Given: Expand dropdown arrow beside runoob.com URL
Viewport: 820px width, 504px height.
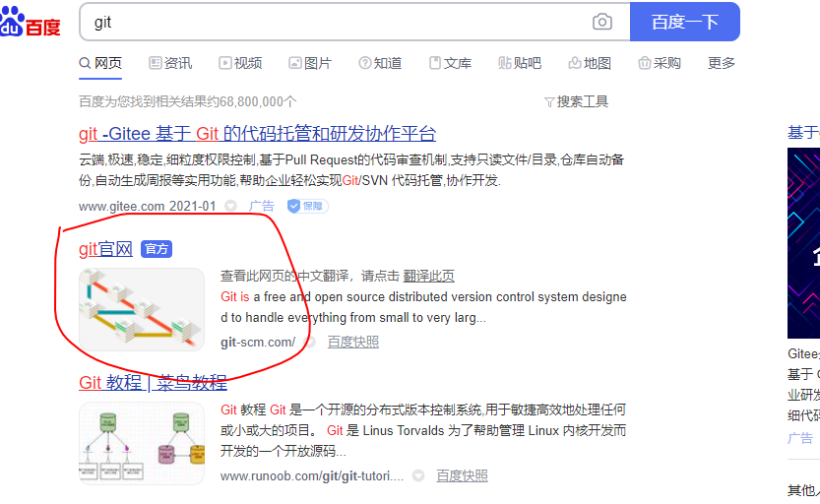Looking at the screenshot, I should click(418, 475).
